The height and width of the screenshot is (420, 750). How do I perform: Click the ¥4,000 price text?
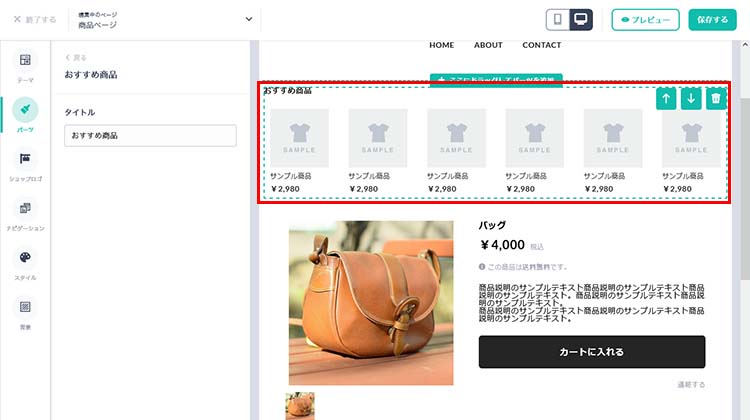502,245
